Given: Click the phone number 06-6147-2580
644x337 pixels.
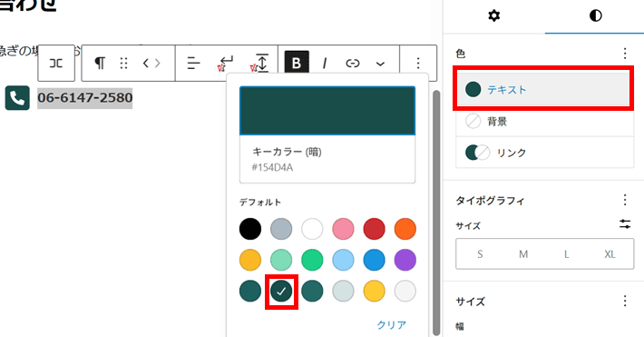Looking at the screenshot, I should [x=85, y=98].
